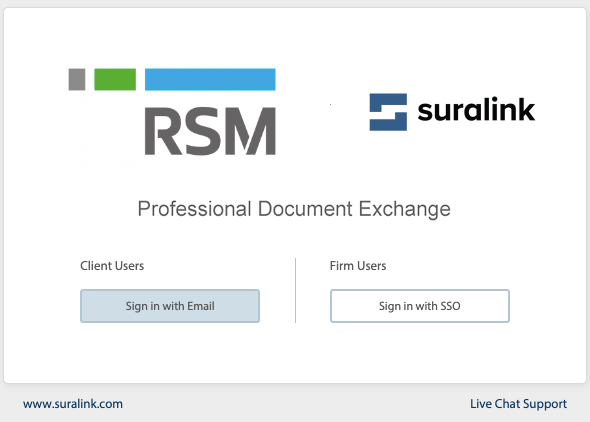
Task: Click the letter R in RSM
Action: [163, 131]
